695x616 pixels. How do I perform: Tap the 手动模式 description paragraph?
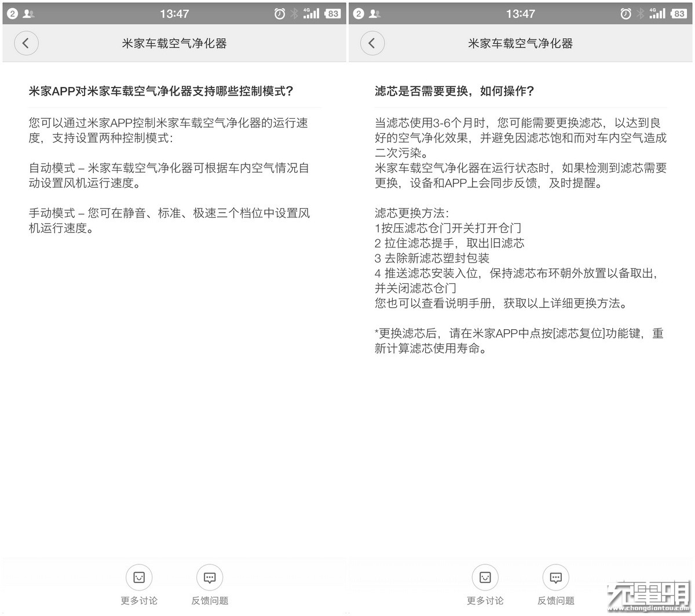(x=170, y=221)
